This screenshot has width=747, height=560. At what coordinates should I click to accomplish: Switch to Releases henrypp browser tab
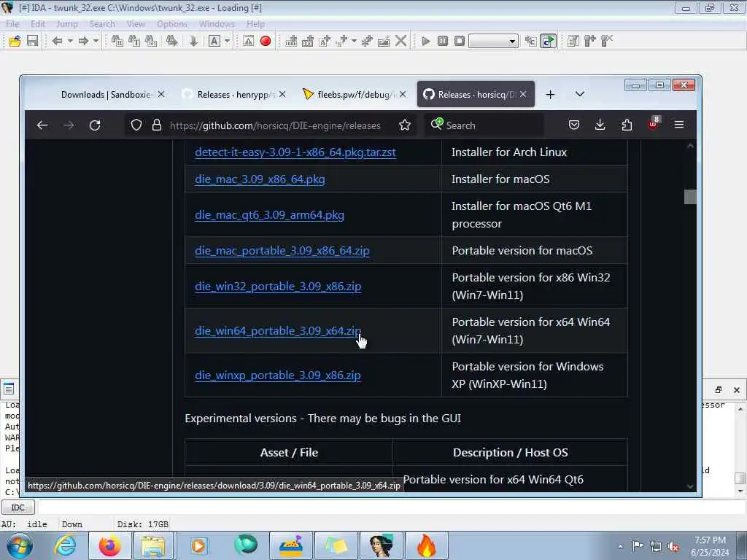[233, 94]
